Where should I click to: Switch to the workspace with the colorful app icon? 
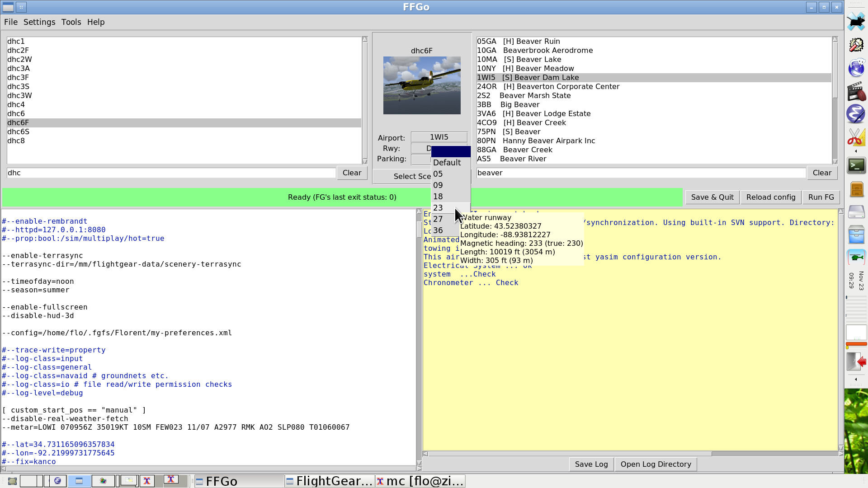(x=104, y=481)
